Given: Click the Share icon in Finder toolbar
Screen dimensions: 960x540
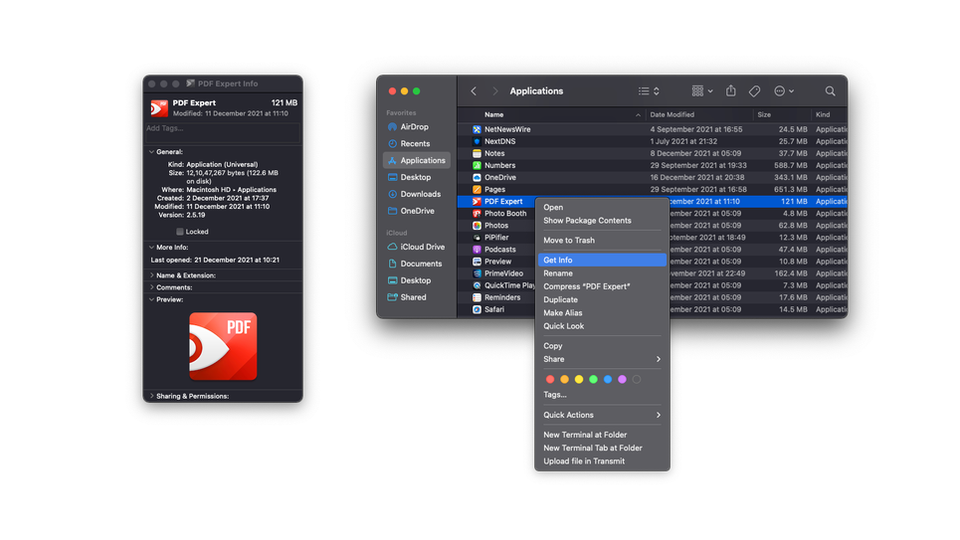Looking at the screenshot, I should click(731, 91).
